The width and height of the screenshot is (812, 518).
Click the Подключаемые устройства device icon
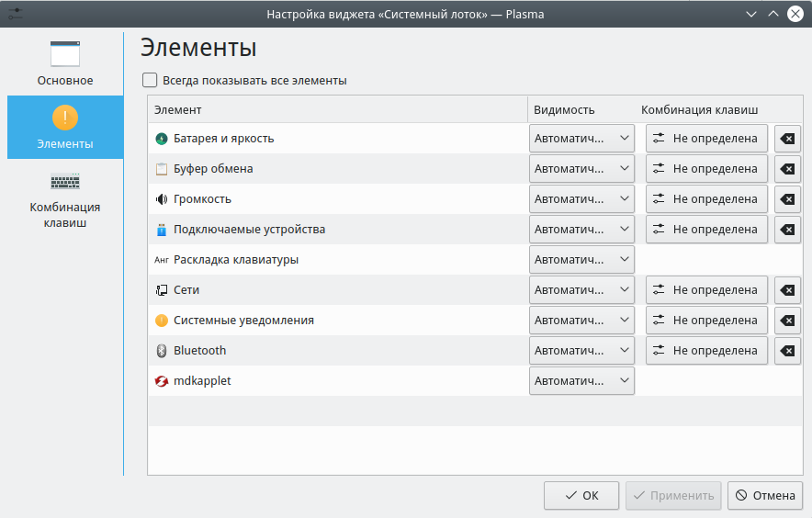coord(162,230)
